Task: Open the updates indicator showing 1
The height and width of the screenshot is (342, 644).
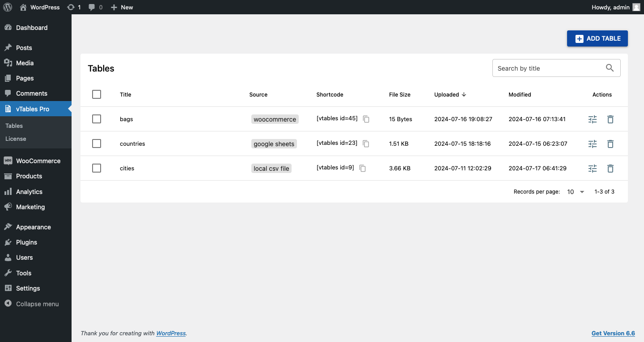Action: point(74,7)
